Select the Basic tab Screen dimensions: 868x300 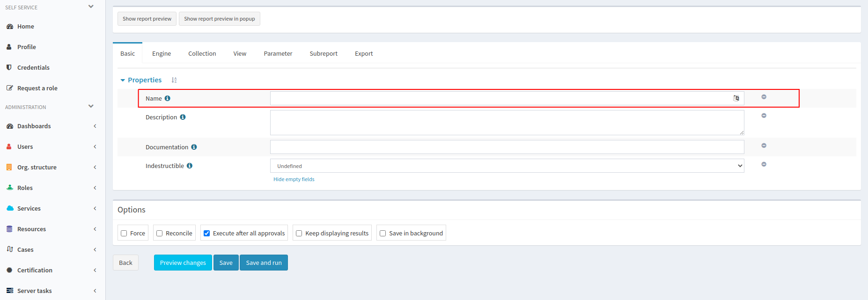pos(127,53)
